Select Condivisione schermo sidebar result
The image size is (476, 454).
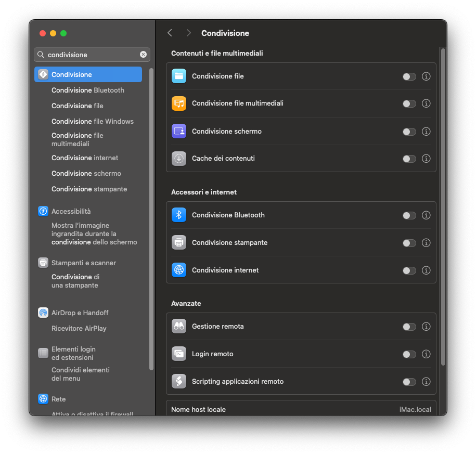[x=86, y=173]
